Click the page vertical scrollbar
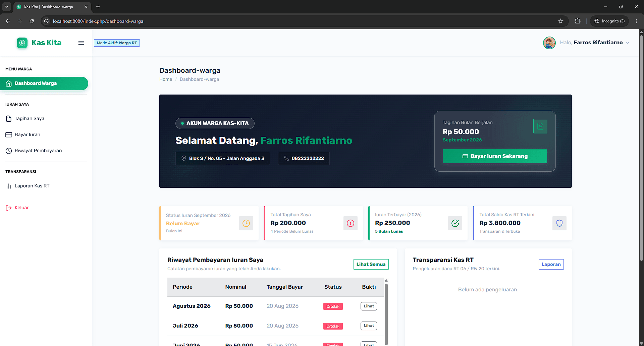The height and width of the screenshot is (346, 644). click(x=641, y=148)
